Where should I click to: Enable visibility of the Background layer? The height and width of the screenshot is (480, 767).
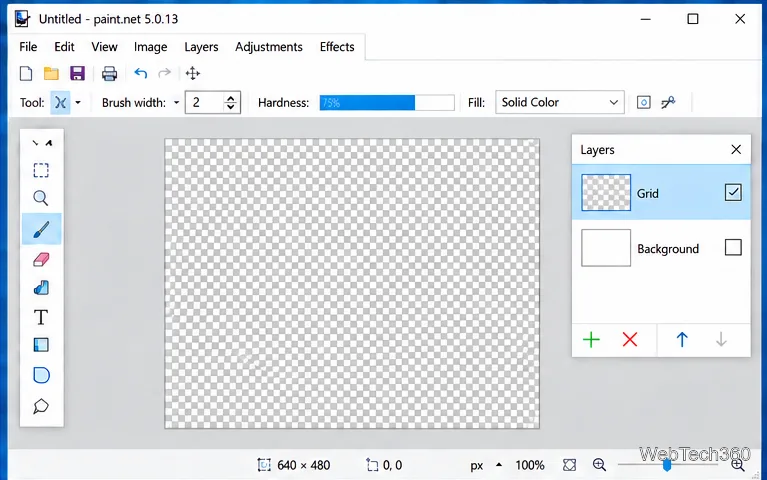(x=733, y=248)
